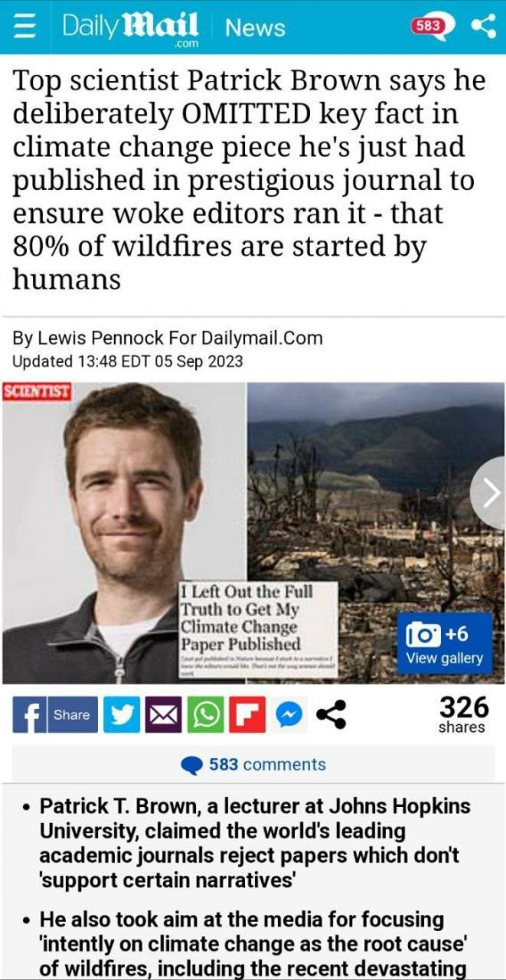The height and width of the screenshot is (980, 506).
Task: Advance to the next gallery image
Action: point(488,493)
